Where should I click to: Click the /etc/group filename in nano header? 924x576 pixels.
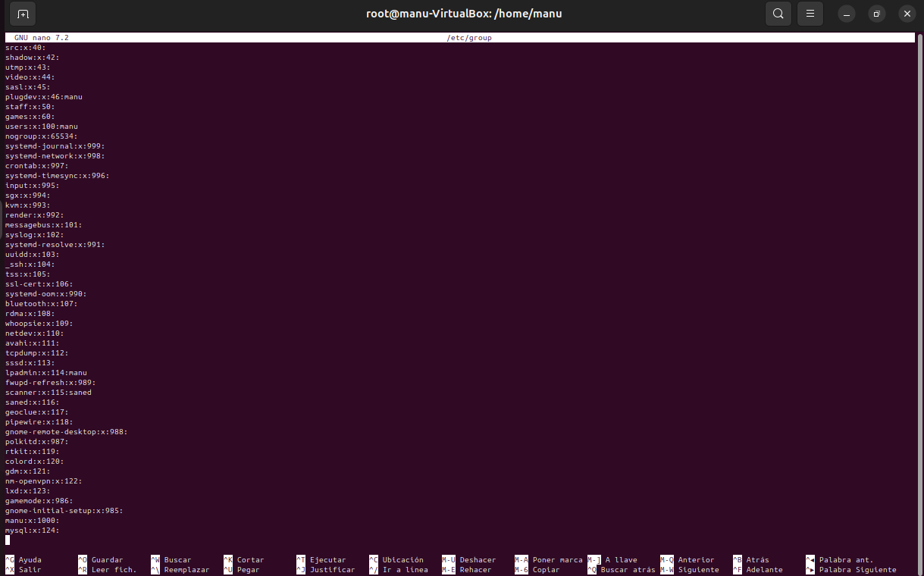pos(469,38)
